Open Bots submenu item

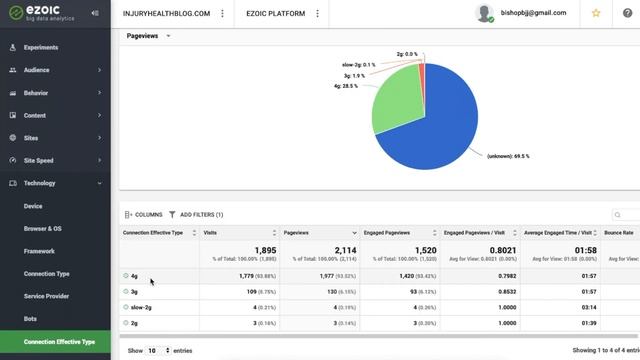pyautogui.click(x=30, y=319)
